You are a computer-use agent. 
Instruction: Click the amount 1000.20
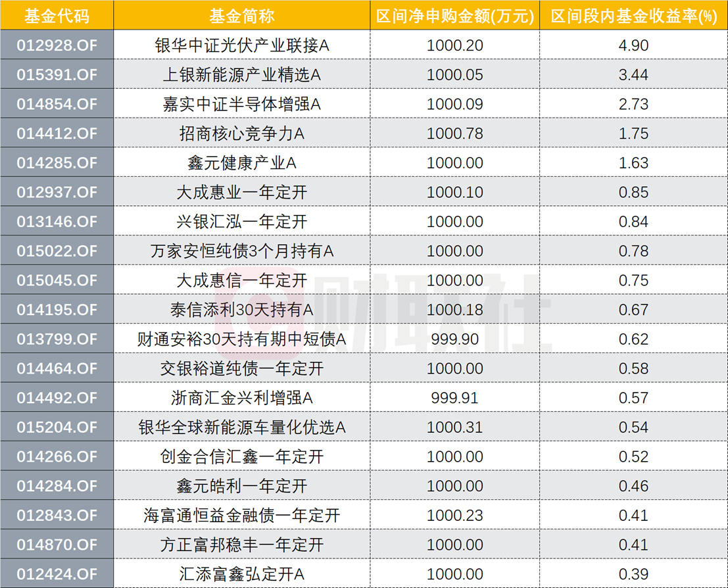455,45
